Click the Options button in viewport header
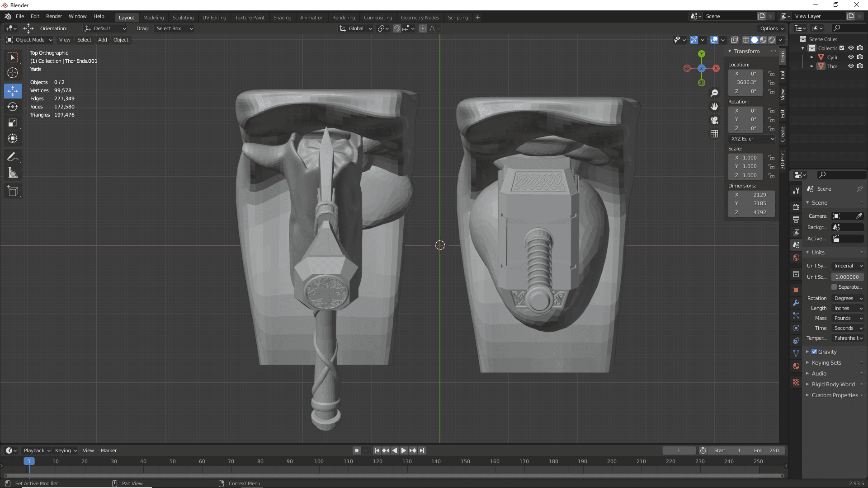 pos(772,28)
